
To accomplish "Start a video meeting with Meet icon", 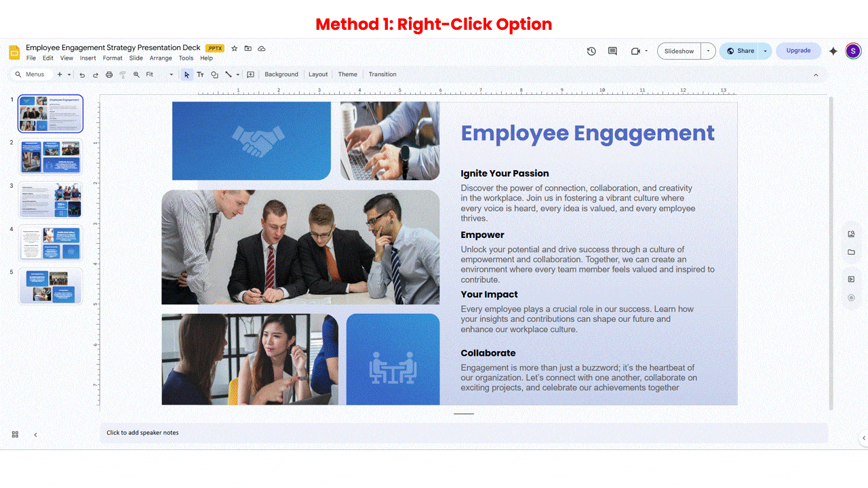I will tap(635, 51).
